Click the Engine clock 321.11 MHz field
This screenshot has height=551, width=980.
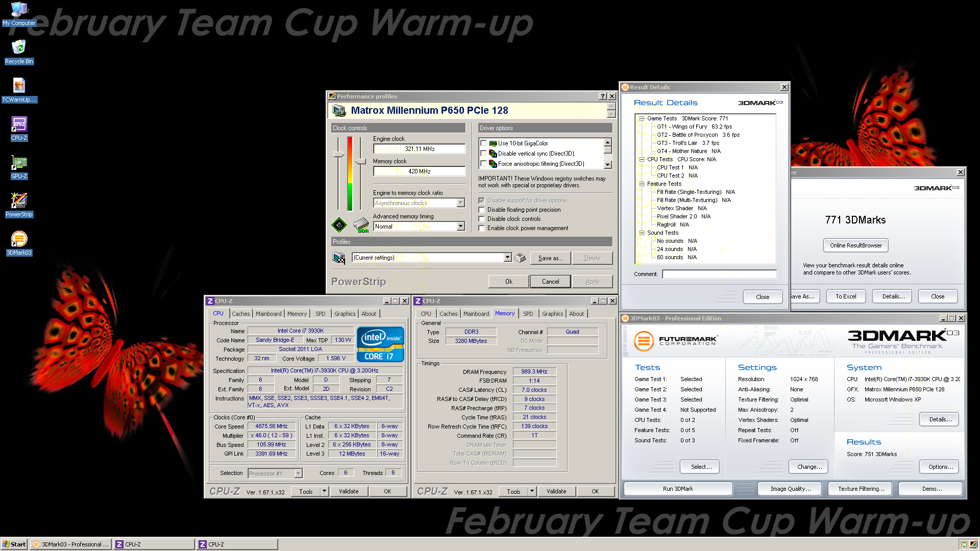click(x=420, y=149)
